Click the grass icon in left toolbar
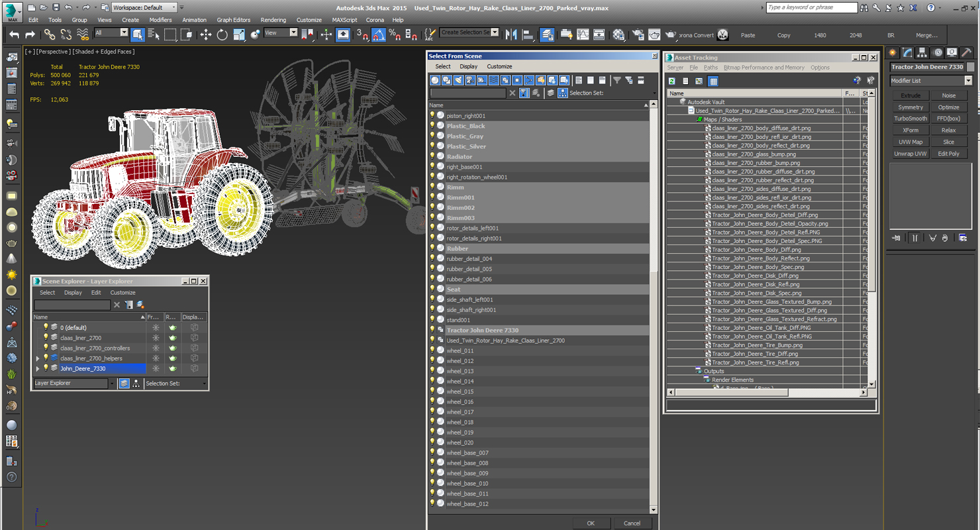The image size is (980, 530). (12, 374)
